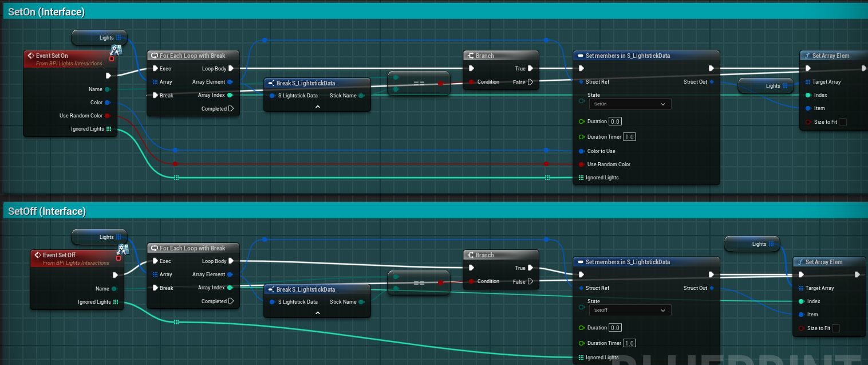Click the Ignored Lights array pin on Event Set On

coord(109,129)
